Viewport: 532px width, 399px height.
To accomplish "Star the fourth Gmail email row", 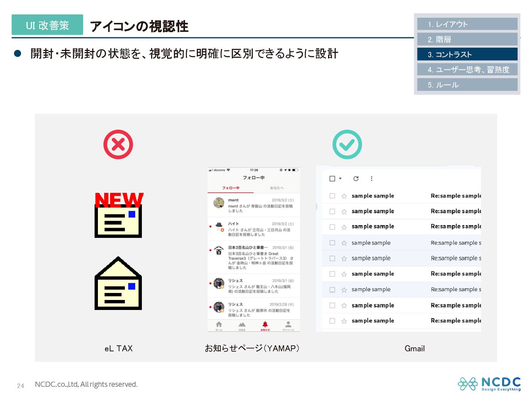I will 344,243.
